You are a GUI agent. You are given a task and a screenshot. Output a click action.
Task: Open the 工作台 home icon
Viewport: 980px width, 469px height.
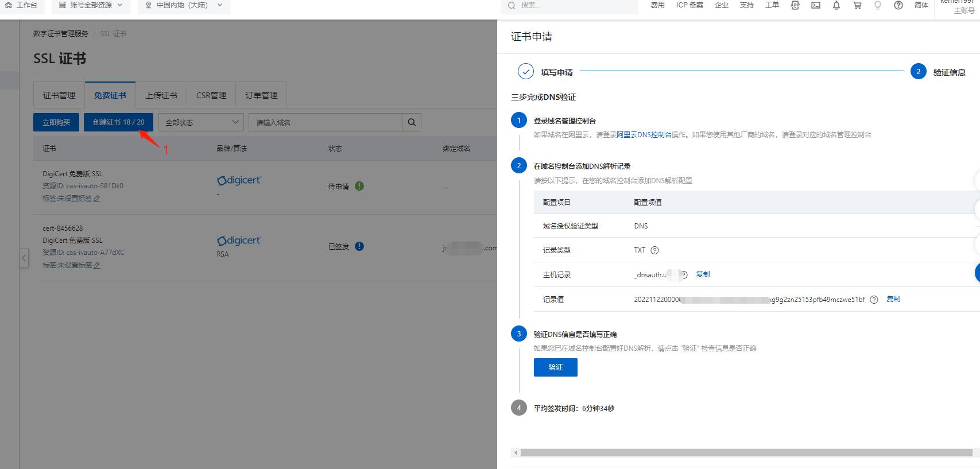point(9,5)
